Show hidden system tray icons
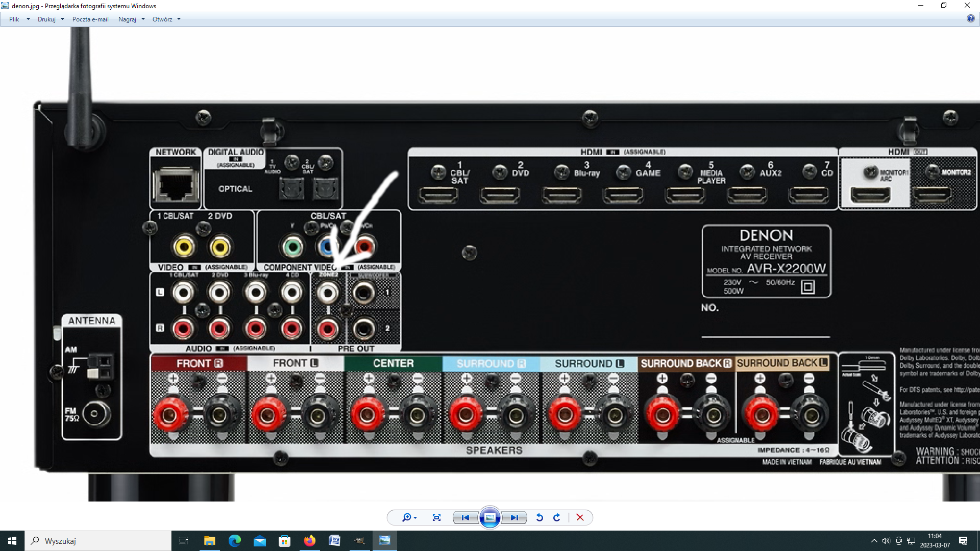The width and height of the screenshot is (980, 551). (x=874, y=541)
